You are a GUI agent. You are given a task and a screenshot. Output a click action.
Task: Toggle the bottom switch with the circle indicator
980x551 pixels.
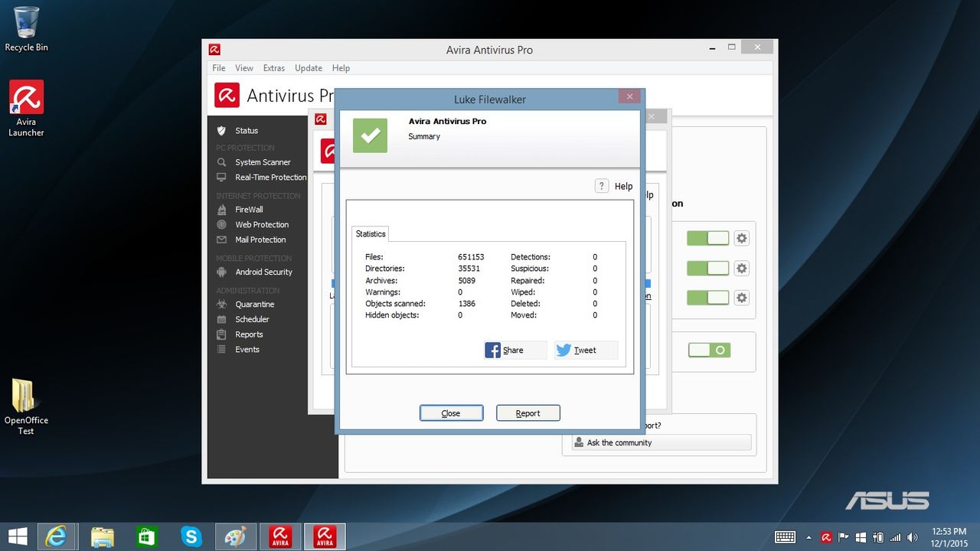coord(709,350)
